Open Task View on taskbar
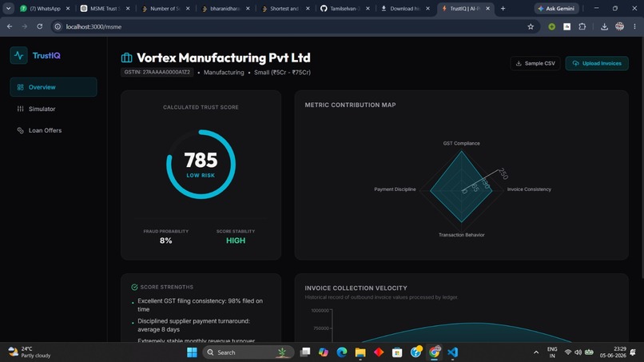The image size is (644, 362). (x=305, y=352)
